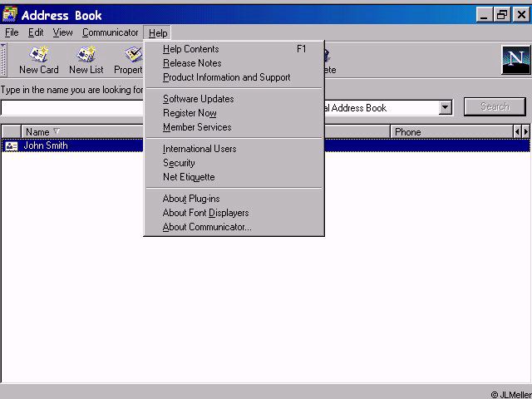
Task: Choose About Plug-ins menu entry
Action: (x=234, y=199)
